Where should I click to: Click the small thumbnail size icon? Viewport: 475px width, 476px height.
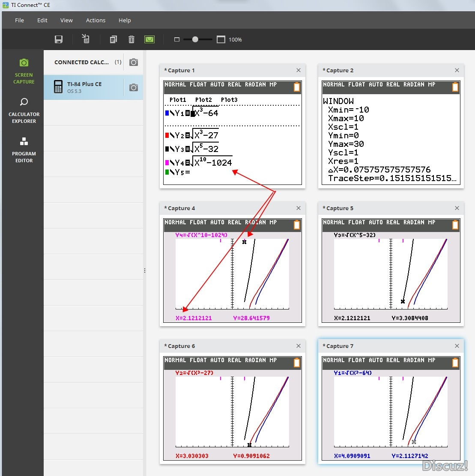pos(177,39)
